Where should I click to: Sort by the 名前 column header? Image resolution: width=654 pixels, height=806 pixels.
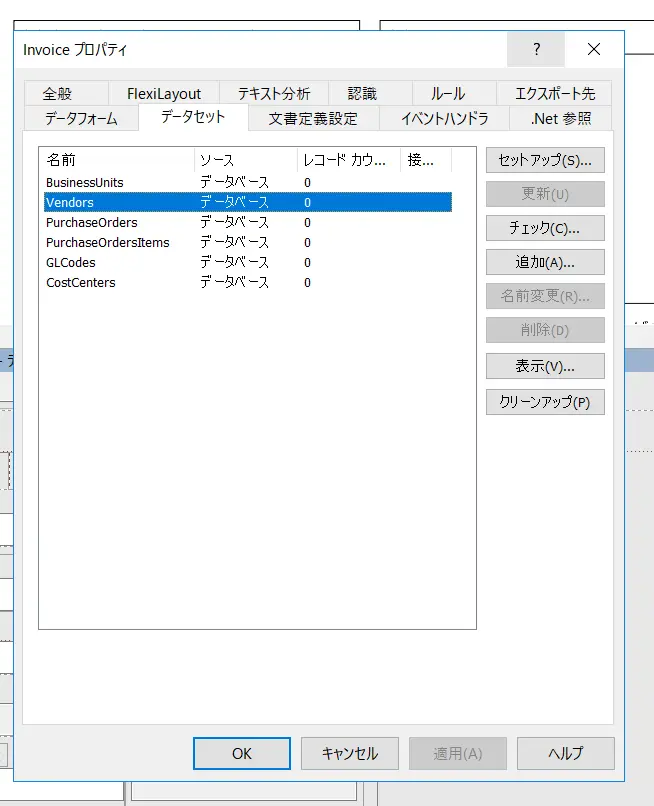click(118, 160)
